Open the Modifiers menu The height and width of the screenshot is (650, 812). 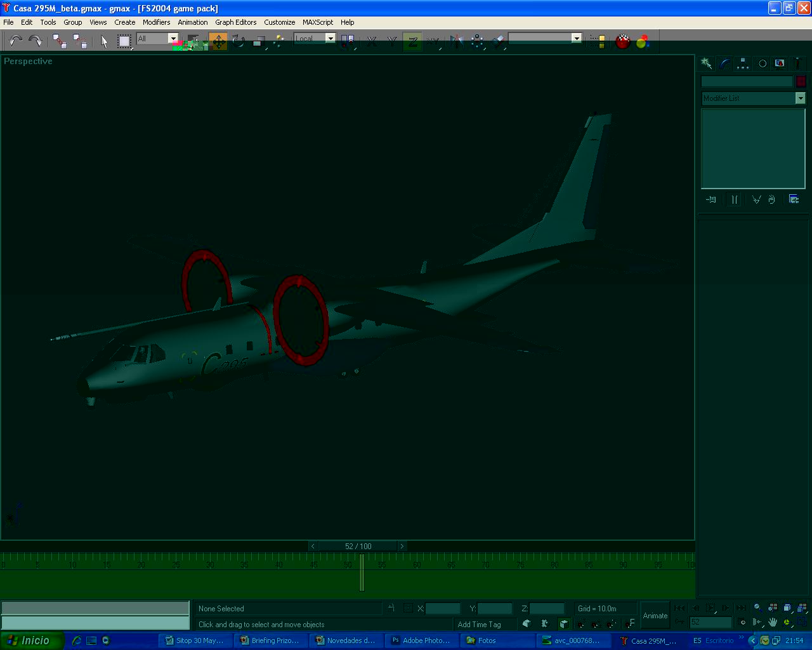click(156, 22)
